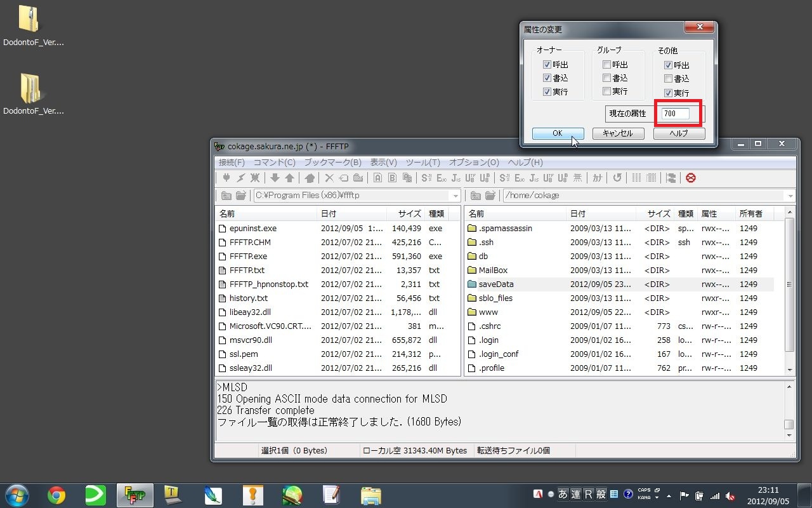Click OK in the 属性の変更 dialog
The image size is (812, 508).
pyautogui.click(x=558, y=133)
